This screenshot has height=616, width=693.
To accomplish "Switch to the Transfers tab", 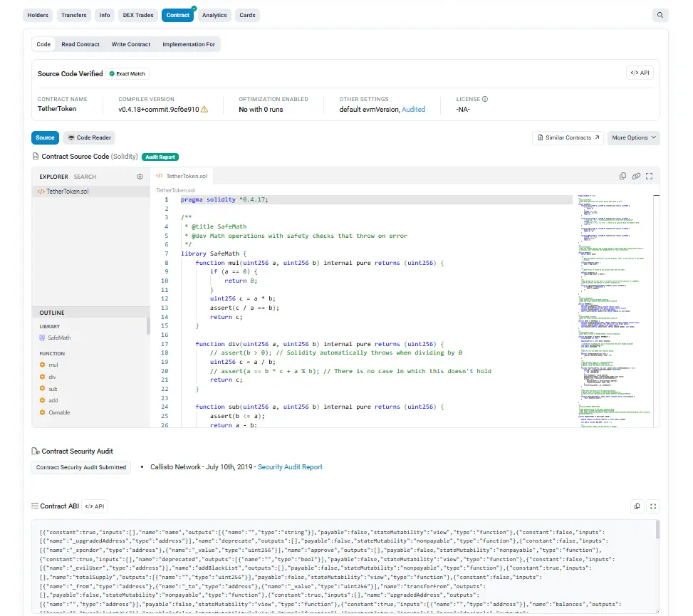I will point(74,15).
